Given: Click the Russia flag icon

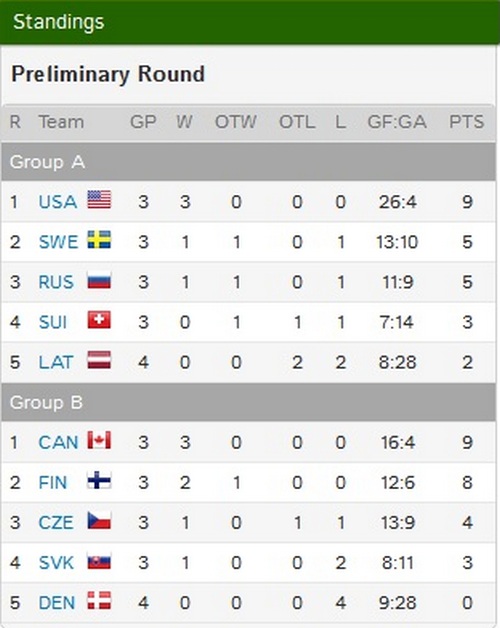Looking at the screenshot, I should click(x=99, y=280).
